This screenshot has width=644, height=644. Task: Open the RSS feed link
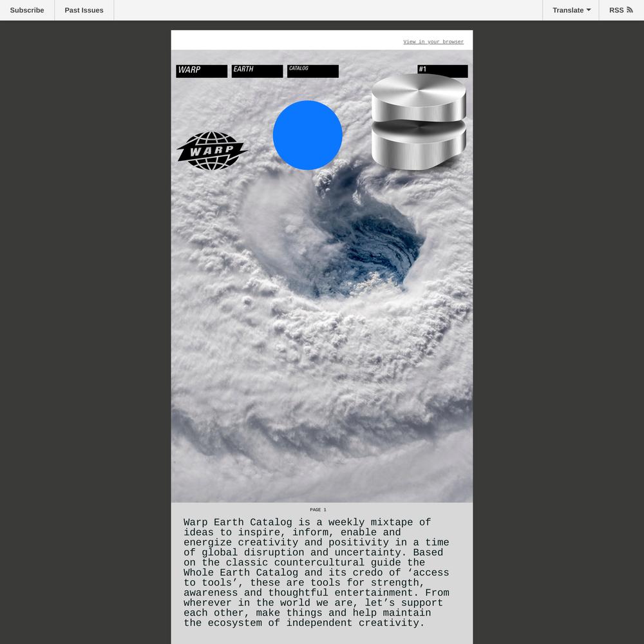coord(621,10)
